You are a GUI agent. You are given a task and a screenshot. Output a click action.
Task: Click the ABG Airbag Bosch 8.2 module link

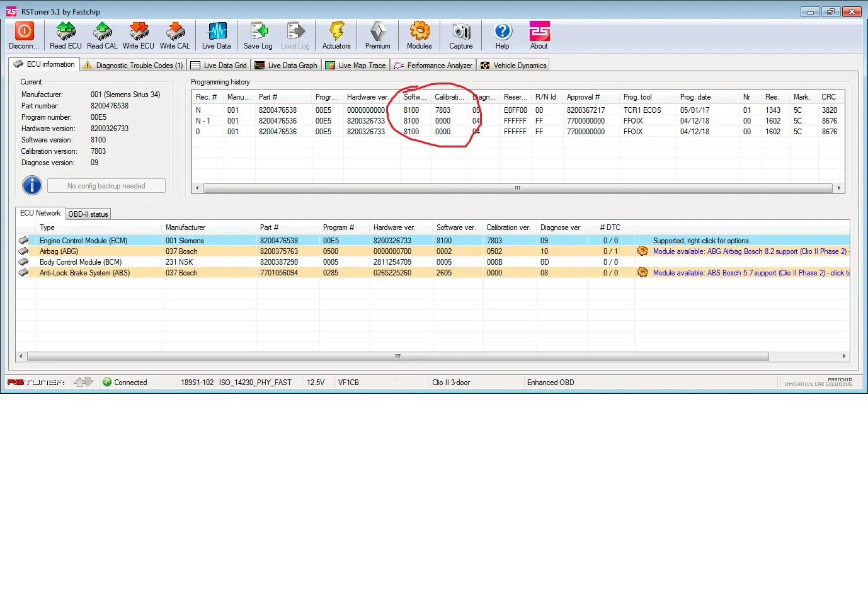[750, 251]
